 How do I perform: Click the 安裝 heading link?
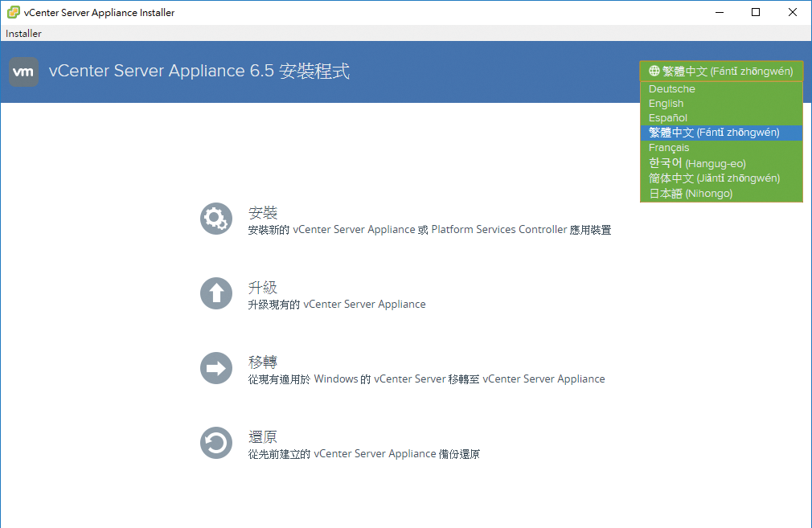point(263,212)
